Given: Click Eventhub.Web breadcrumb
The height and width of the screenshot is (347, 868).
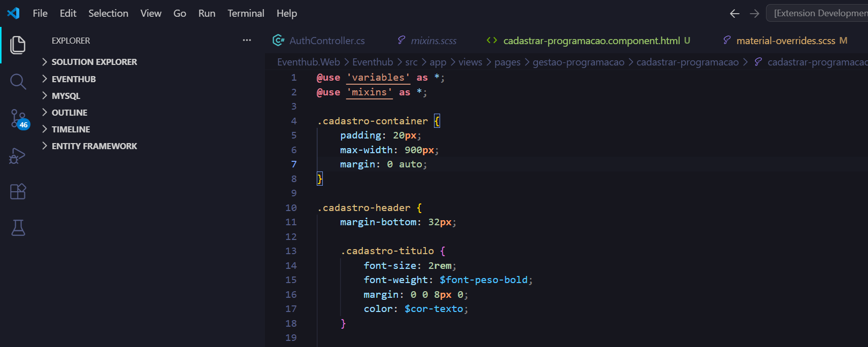Looking at the screenshot, I should tap(309, 62).
